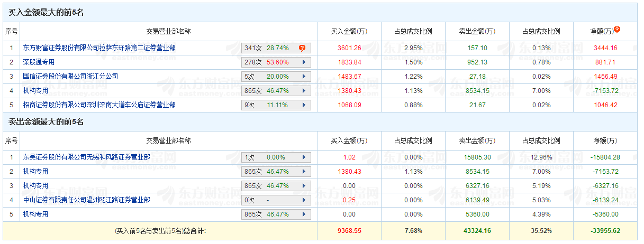Click the arrow next to 9次 11.11%
Viewport: 644px width, 244px height.
pos(304,105)
